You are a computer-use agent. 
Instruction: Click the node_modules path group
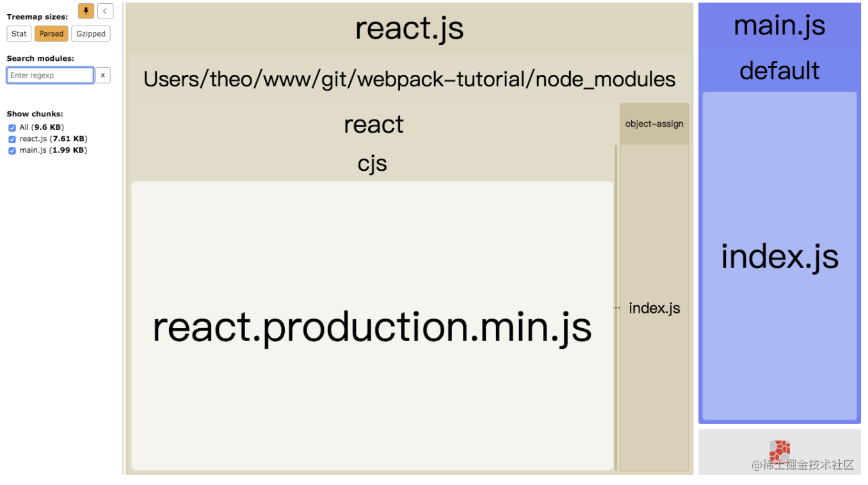(x=410, y=79)
